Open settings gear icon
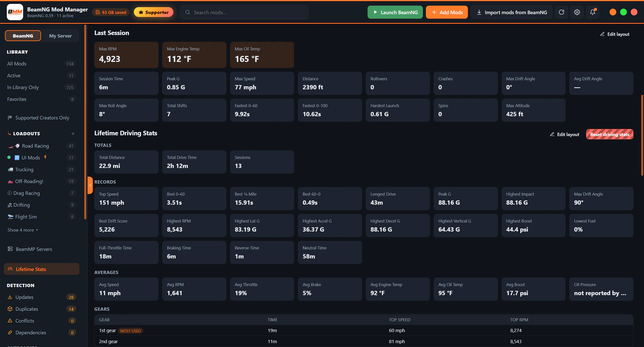 click(577, 12)
